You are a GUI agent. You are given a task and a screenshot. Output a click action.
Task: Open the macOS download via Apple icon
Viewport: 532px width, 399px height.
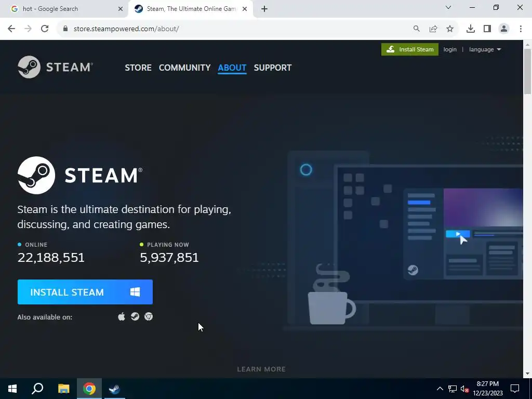[x=122, y=316]
